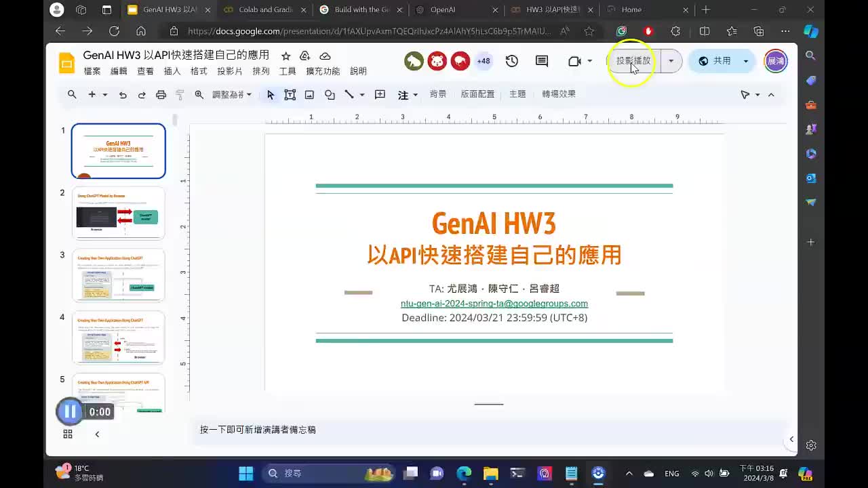This screenshot has width=868, height=488.
Task: Select the text box tool
Action: 290,95
